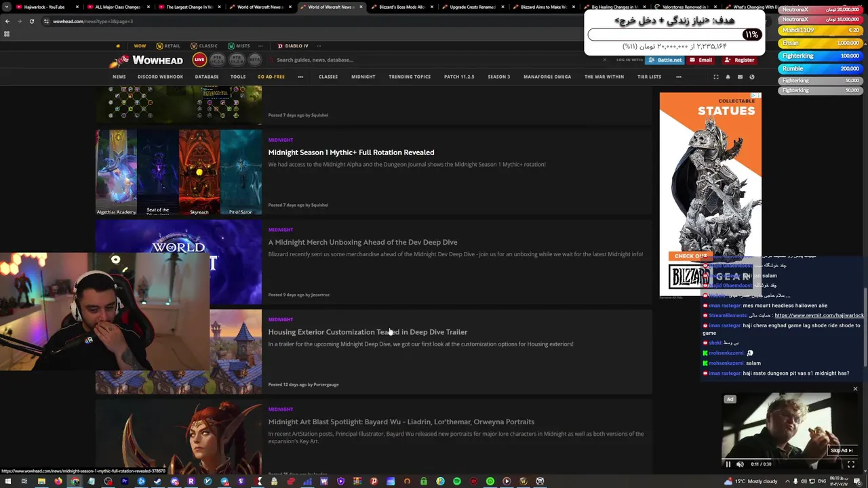The height and width of the screenshot is (488, 868).
Task: Open the mail envelope icon in nav bar
Action: [740, 77]
